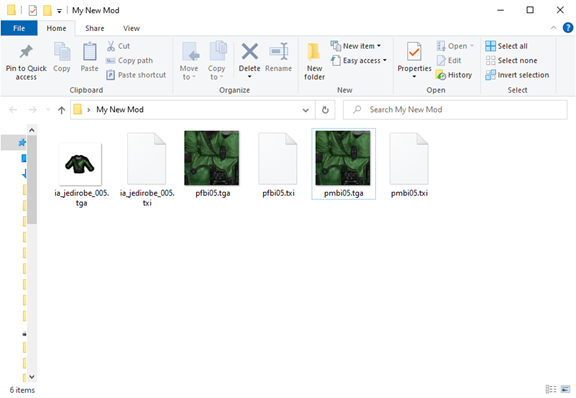
Task: Click the Copy icon in Clipboard group
Action: pyautogui.click(x=62, y=51)
